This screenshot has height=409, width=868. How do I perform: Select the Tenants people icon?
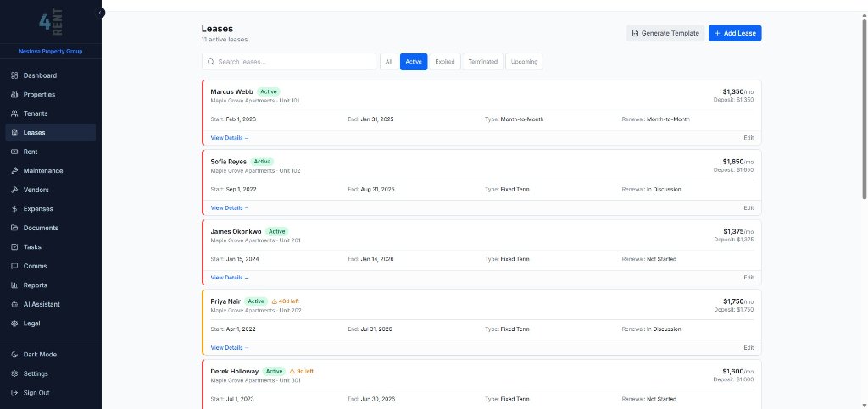[14, 113]
